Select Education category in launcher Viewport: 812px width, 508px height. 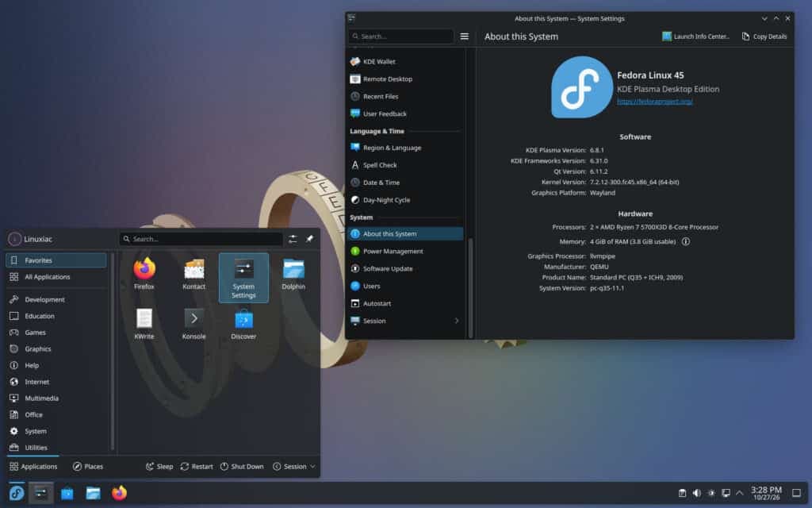click(x=56, y=316)
